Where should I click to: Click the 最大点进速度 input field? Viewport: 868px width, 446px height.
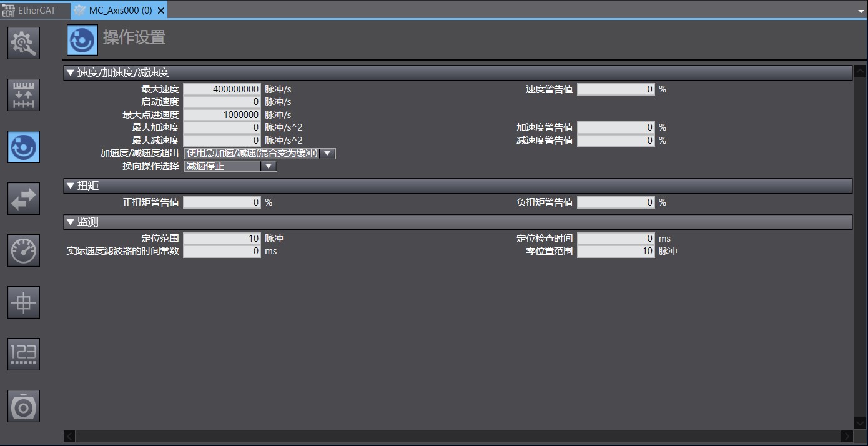tap(222, 114)
